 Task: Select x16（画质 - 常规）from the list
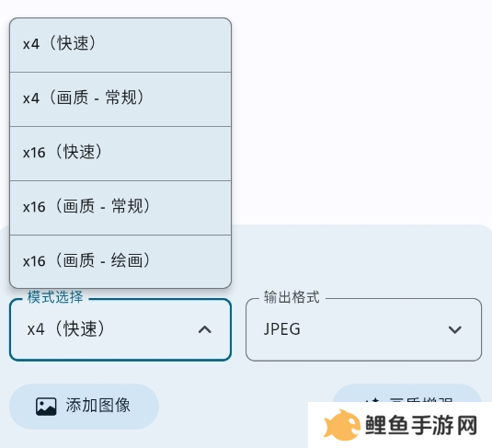tap(120, 208)
